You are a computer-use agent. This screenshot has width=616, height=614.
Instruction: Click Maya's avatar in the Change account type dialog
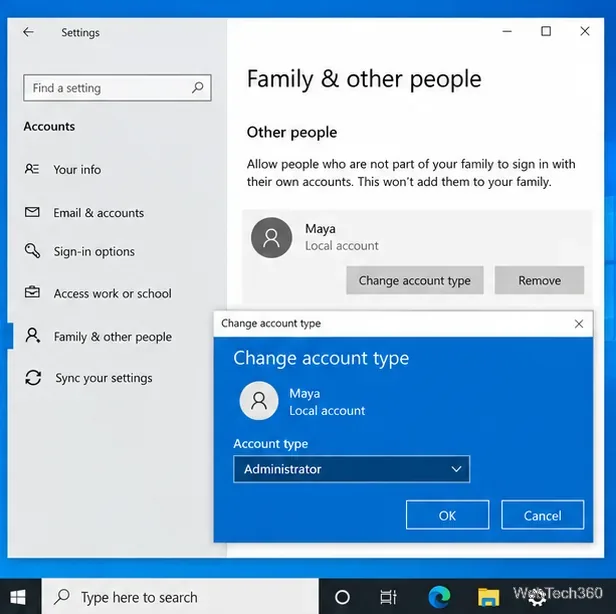point(259,401)
